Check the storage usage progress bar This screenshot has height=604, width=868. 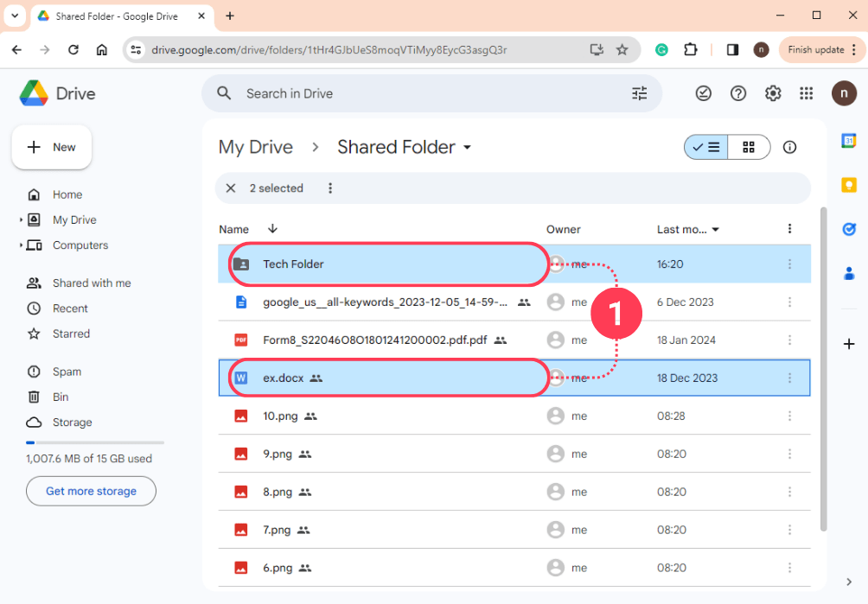(x=94, y=442)
